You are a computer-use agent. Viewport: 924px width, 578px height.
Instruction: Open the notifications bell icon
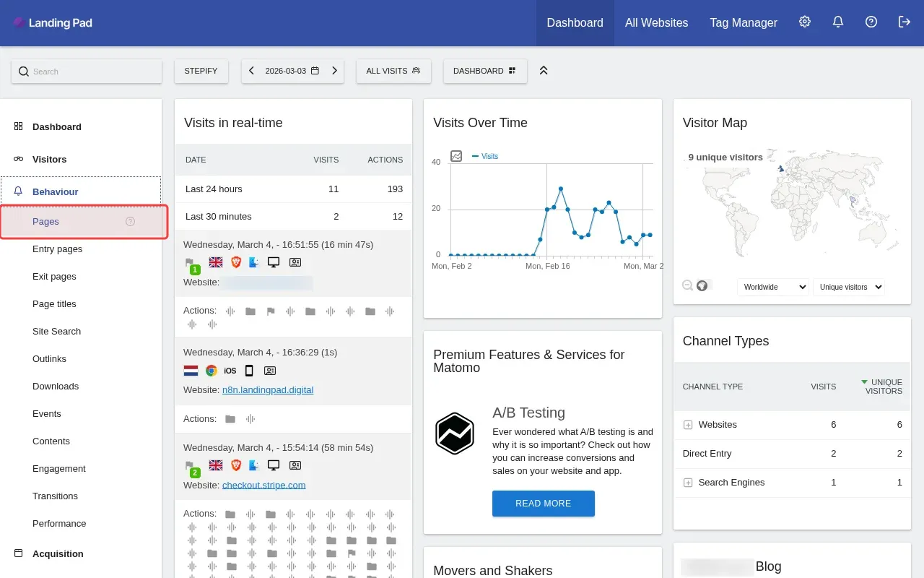(837, 22)
